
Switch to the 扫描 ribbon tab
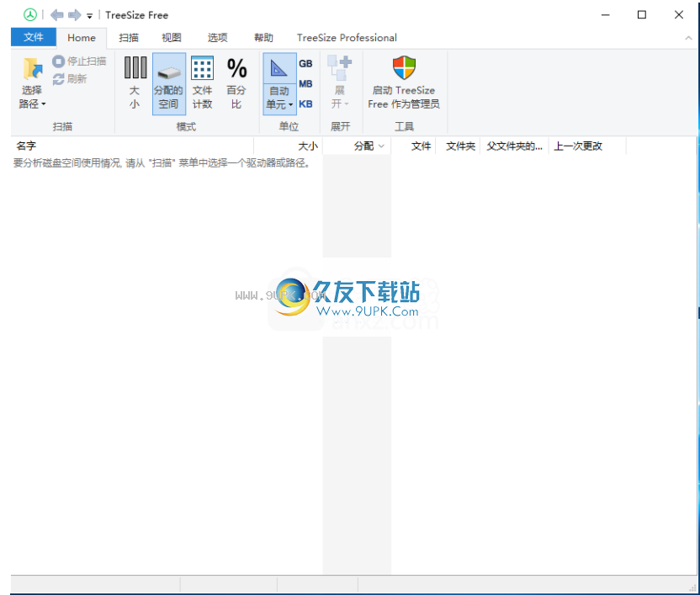[x=129, y=38]
